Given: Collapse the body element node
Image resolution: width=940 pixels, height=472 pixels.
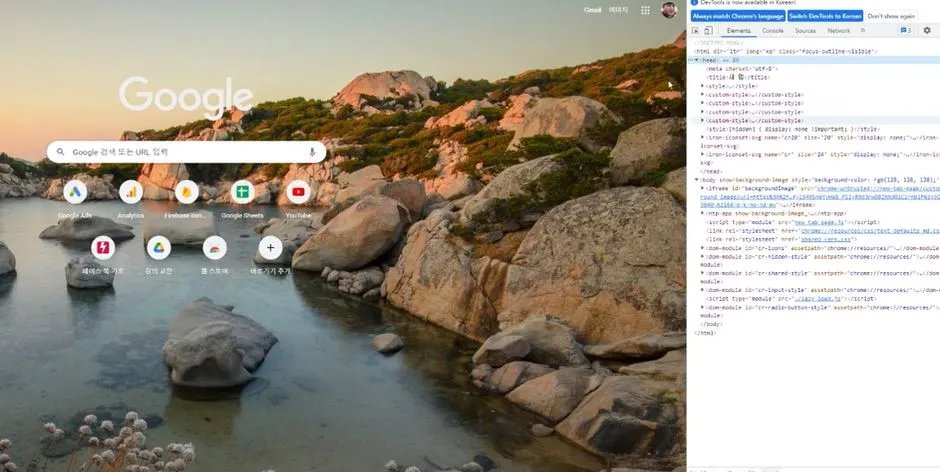Looking at the screenshot, I should tap(697, 179).
